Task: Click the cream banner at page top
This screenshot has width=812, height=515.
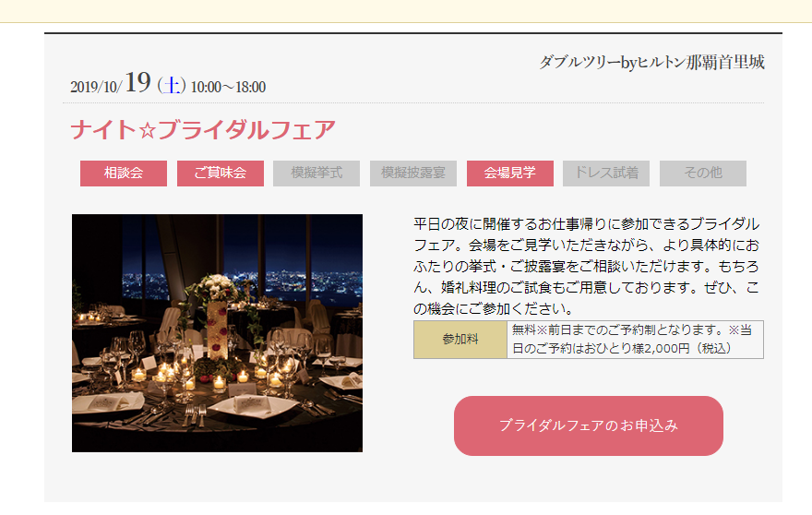Action: (x=406, y=11)
